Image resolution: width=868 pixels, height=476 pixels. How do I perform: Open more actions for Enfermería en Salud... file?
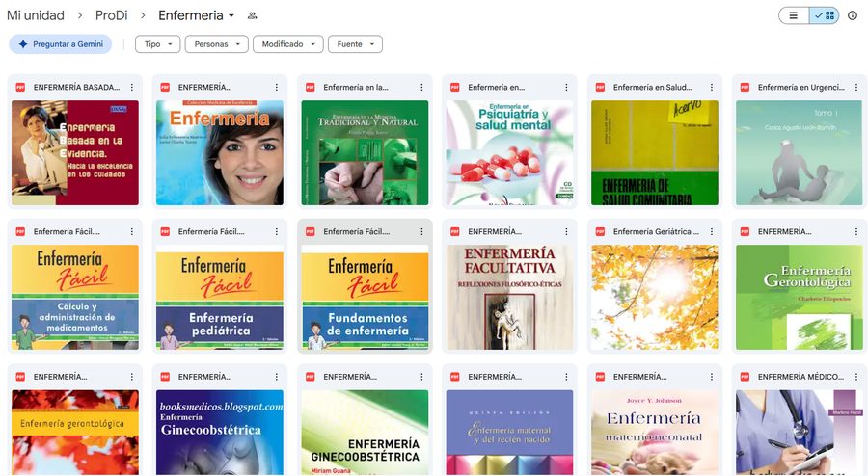pyautogui.click(x=712, y=88)
